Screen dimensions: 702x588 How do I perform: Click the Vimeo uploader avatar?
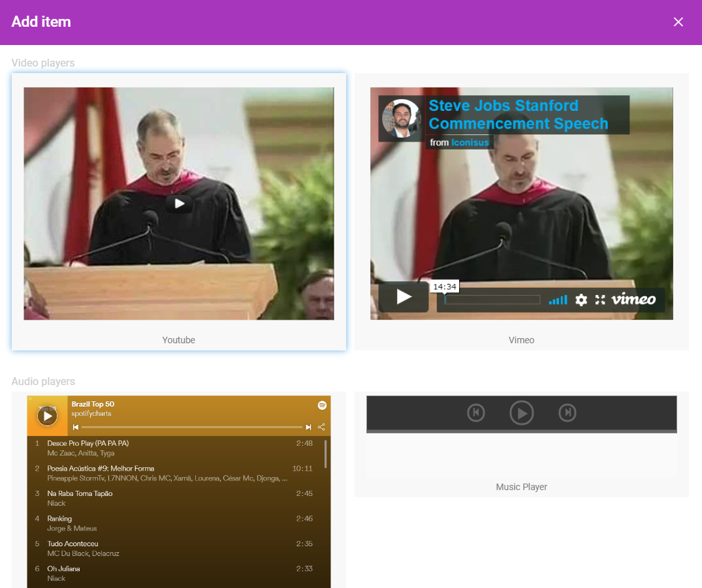coord(401,118)
